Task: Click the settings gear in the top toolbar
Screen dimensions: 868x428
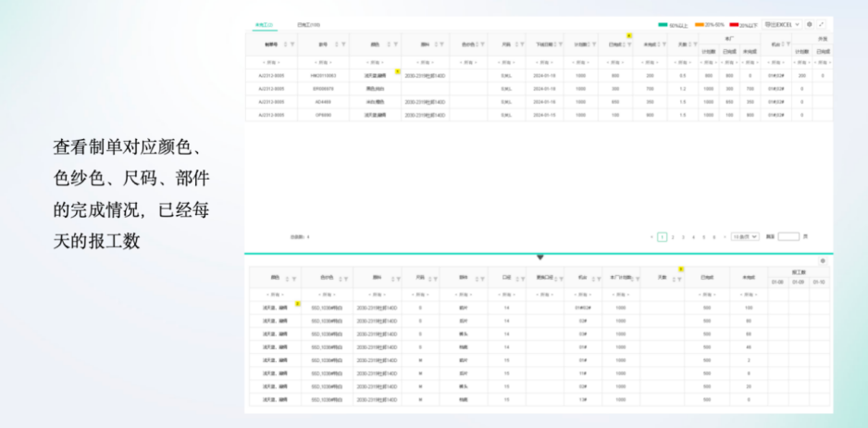Action: pos(810,24)
